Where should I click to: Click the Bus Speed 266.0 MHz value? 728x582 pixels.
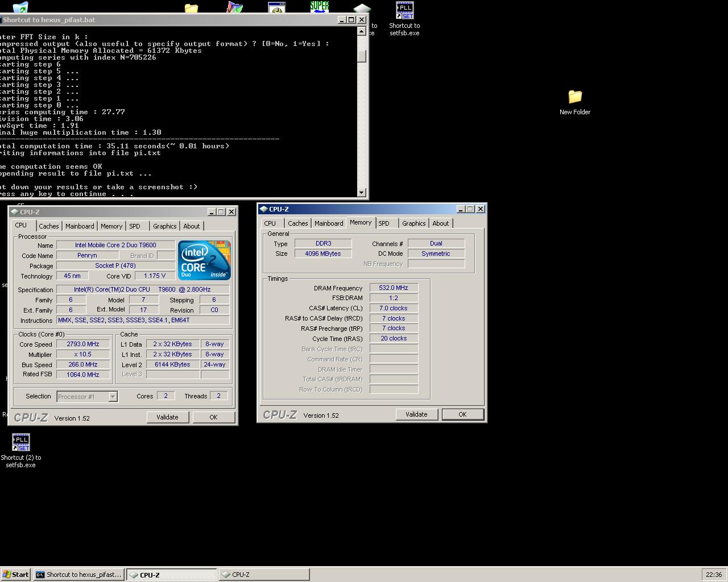(83, 364)
